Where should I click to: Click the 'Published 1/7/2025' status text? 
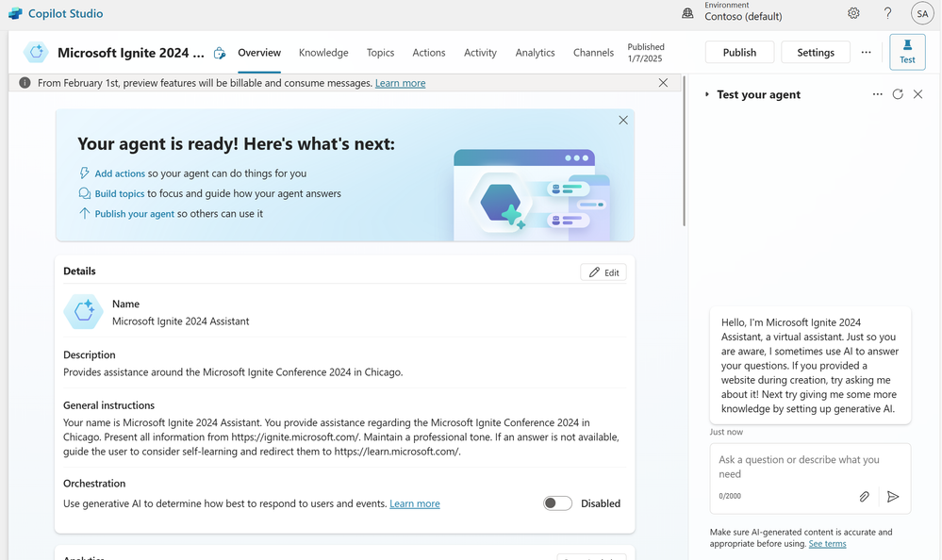[x=646, y=53]
